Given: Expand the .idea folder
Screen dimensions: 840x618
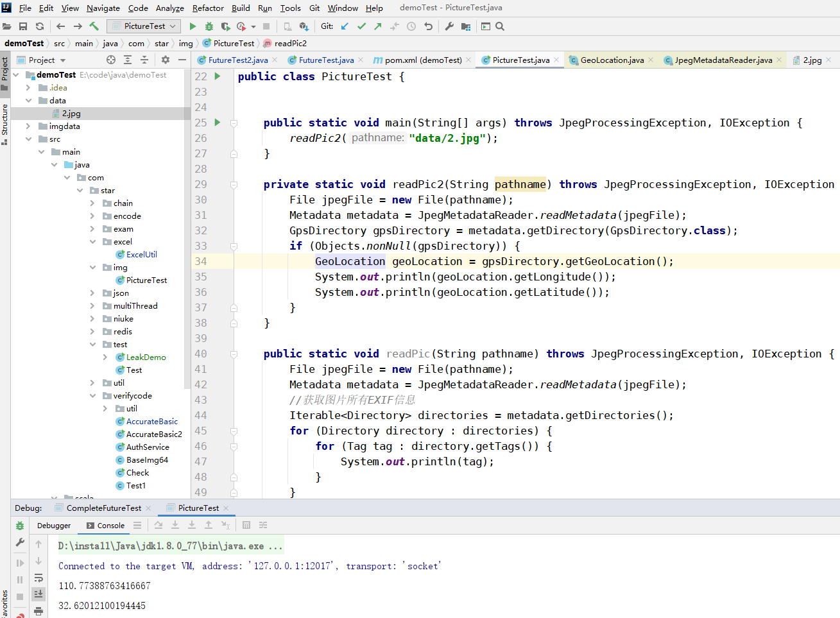Looking at the screenshot, I should (29, 88).
